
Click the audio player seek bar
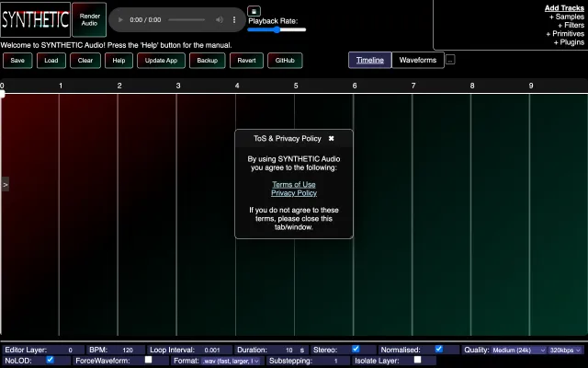(x=187, y=20)
